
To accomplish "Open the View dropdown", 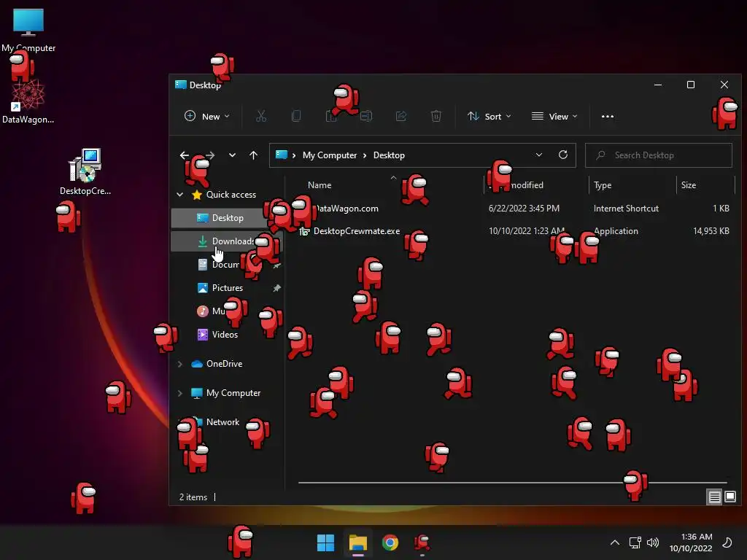I will tap(554, 116).
